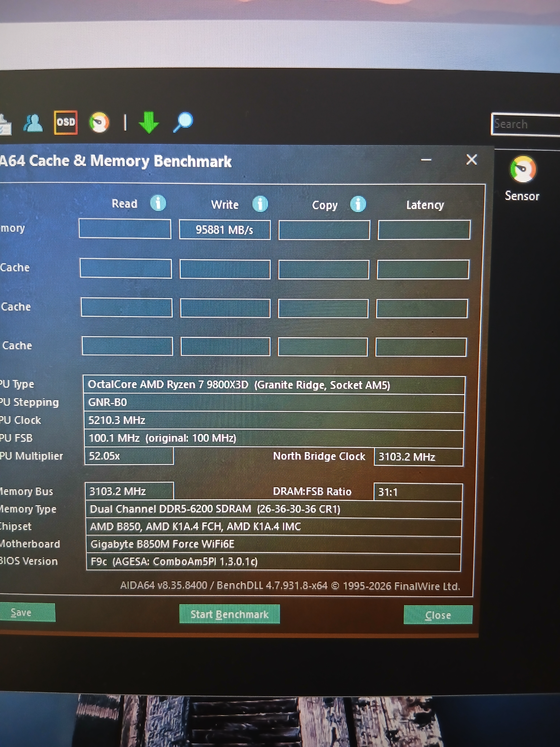Viewport: 560px width, 747px height.
Task: Show info for the Write column
Action: pos(260,204)
